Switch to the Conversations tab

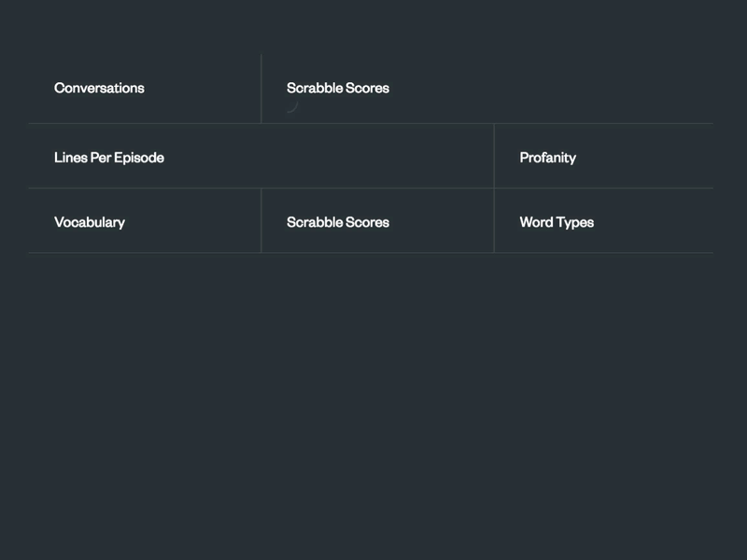pos(98,88)
